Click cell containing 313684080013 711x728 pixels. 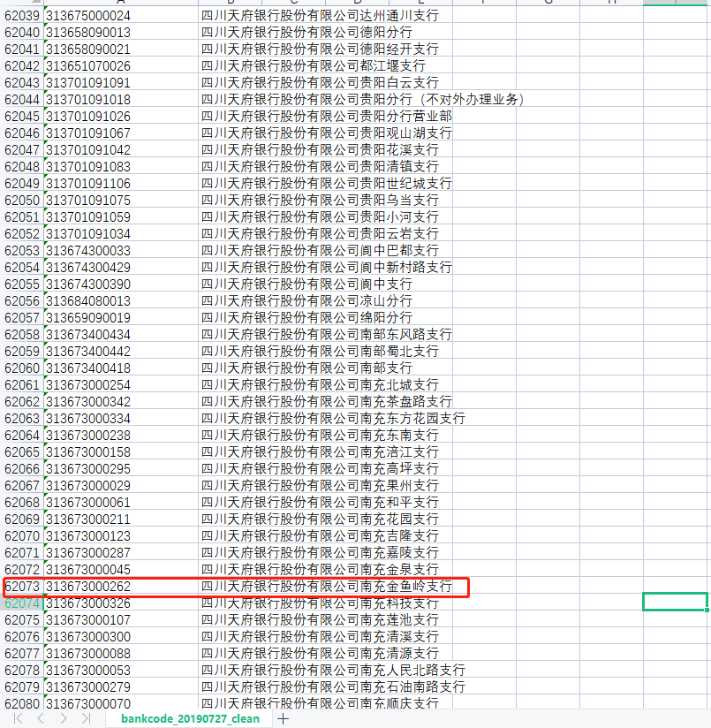click(x=121, y=301)
